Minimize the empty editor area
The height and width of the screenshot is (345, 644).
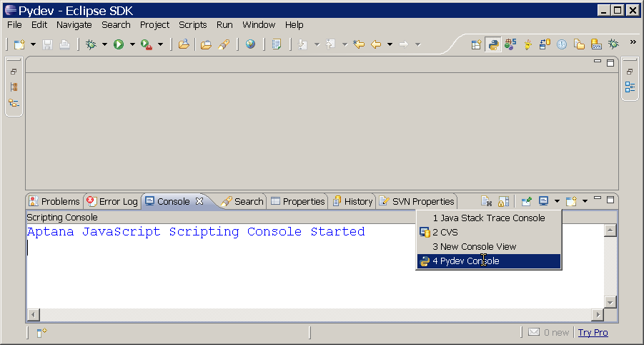pyautogui.click(x=598, y=62)
